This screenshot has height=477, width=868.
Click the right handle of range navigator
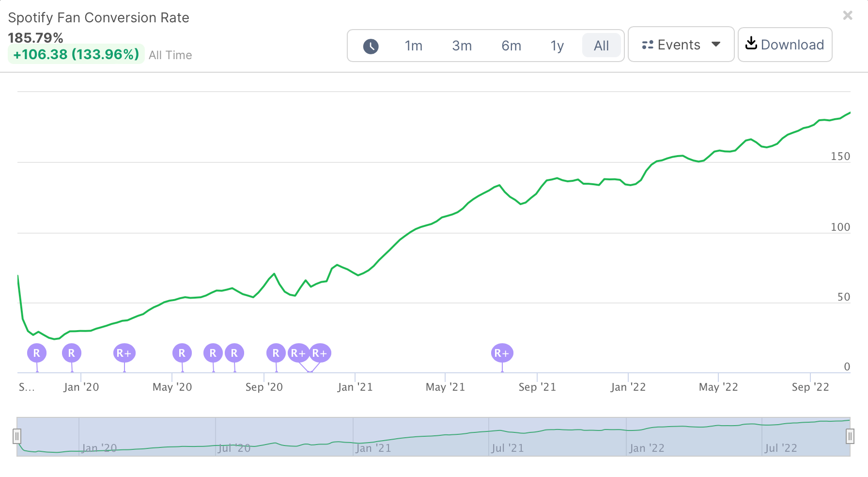[x=850, y=437]
